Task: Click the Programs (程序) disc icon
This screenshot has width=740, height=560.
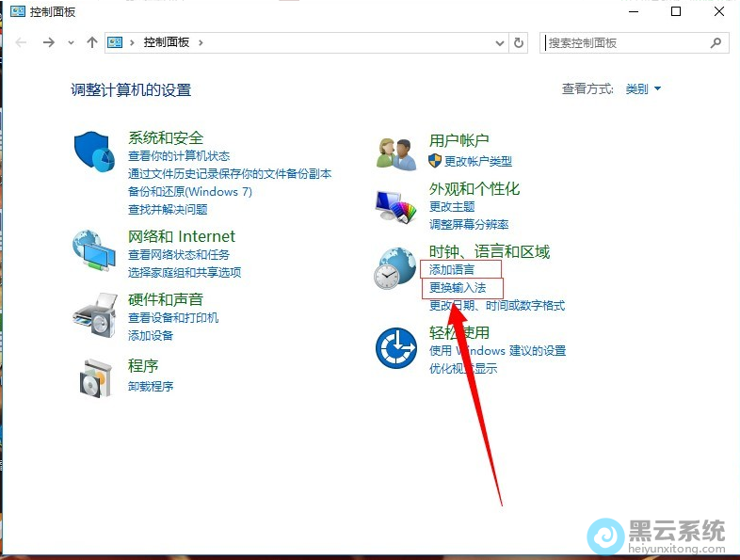Action: pos(93,377)
